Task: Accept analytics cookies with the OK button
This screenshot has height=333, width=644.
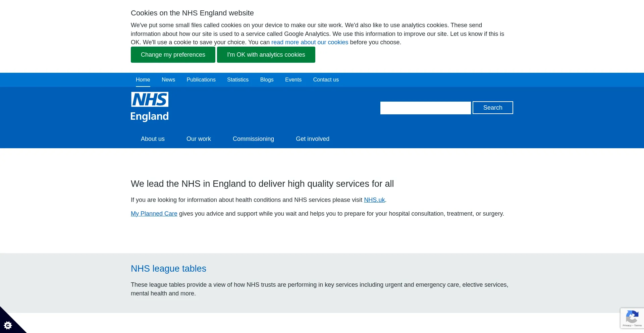Action: tap(266, 55)
